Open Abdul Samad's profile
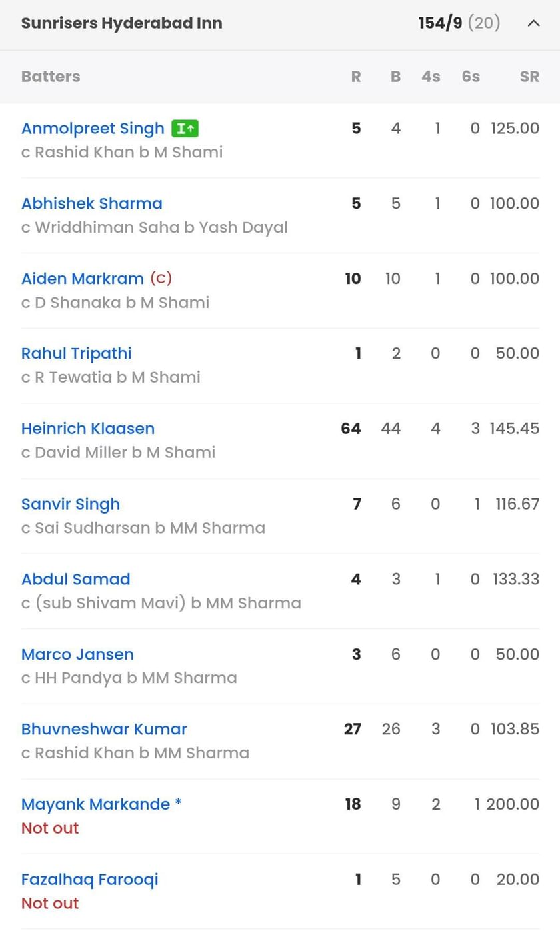Viewport: 560px width, 931px height. (x=75, y=579)
